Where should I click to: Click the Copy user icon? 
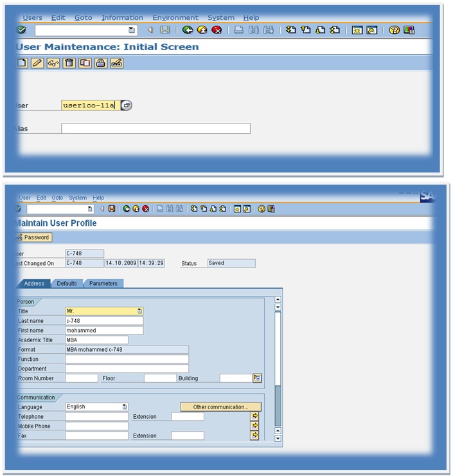tap(85, 63)
